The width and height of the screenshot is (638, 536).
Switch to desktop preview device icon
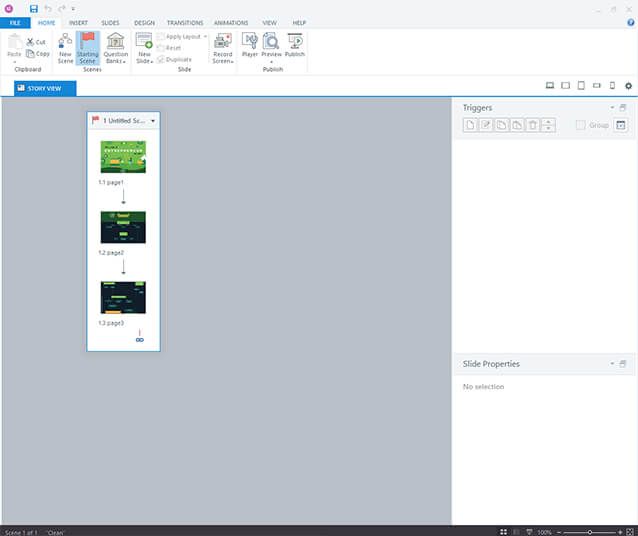coord(550,85)
